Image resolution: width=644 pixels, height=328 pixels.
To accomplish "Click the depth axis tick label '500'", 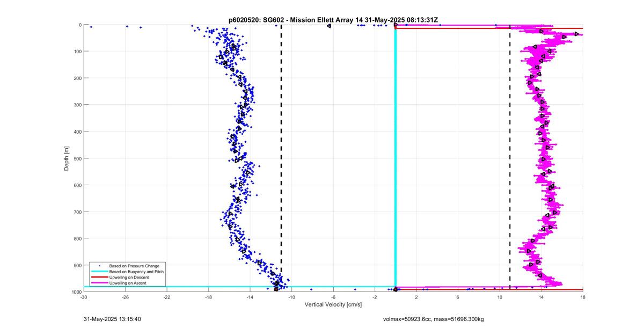I will (x=78, y=158).
